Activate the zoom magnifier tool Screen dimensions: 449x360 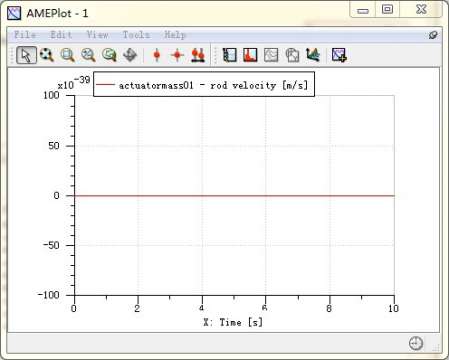click(x=47, y=55)
